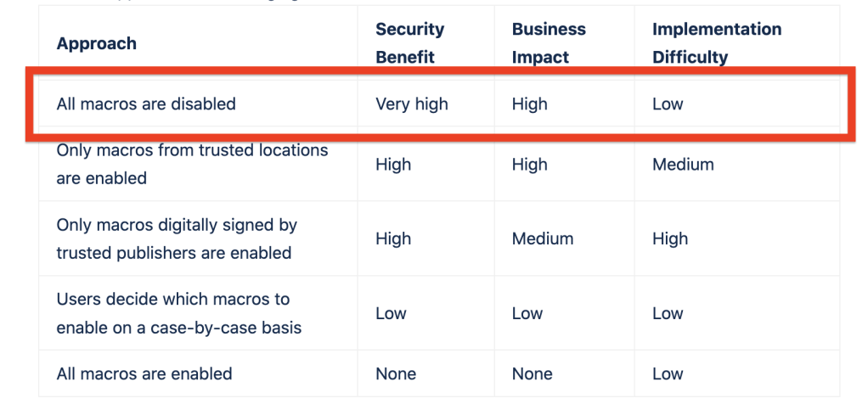The image size is (868, 404).
Task: Click "Medium" business impact for signed macros
Action: (x=543, y=238)
